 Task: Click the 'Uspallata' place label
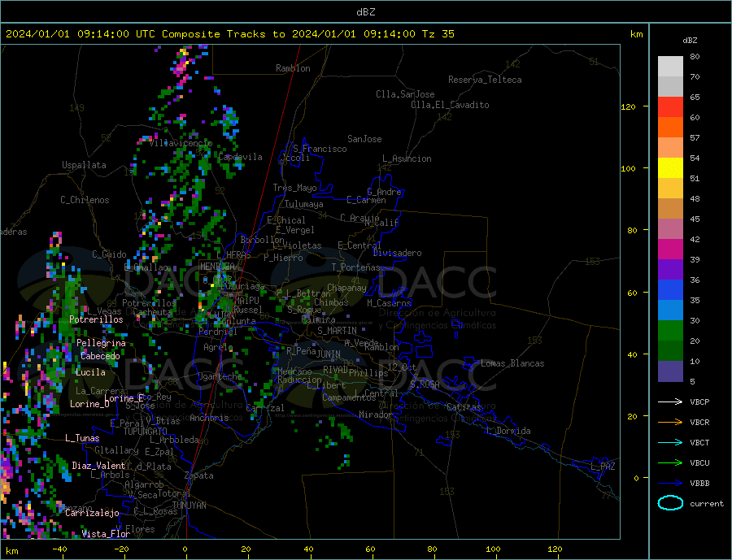click(84, 165)
